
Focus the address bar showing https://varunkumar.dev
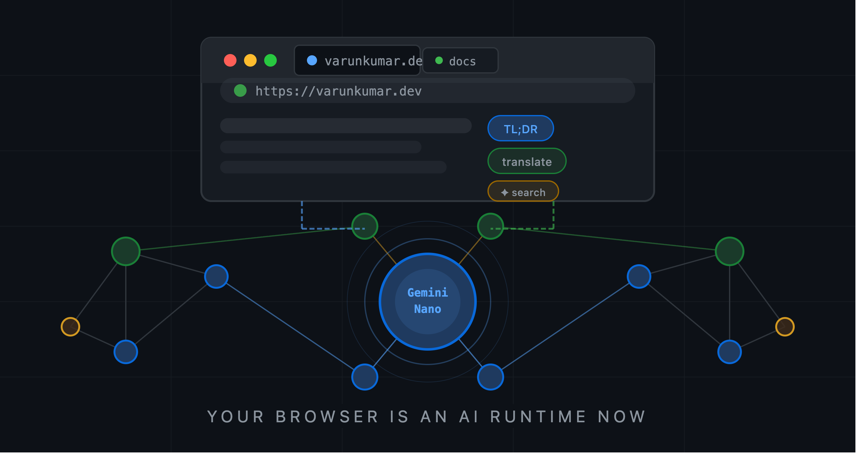click(428, 91)
